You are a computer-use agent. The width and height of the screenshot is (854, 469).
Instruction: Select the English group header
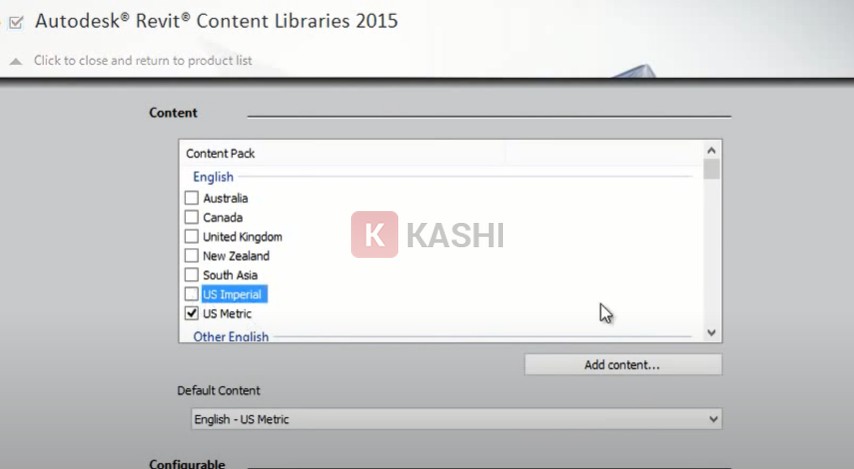(213, 177)
